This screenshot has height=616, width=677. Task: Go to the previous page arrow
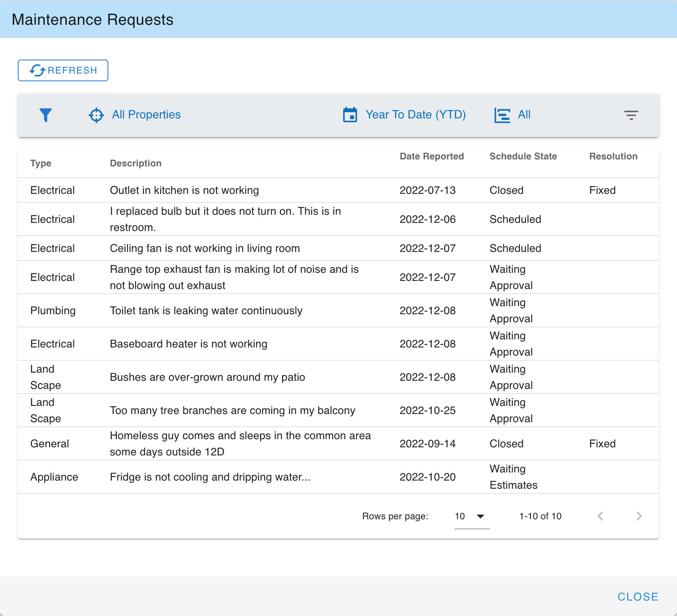600,516
